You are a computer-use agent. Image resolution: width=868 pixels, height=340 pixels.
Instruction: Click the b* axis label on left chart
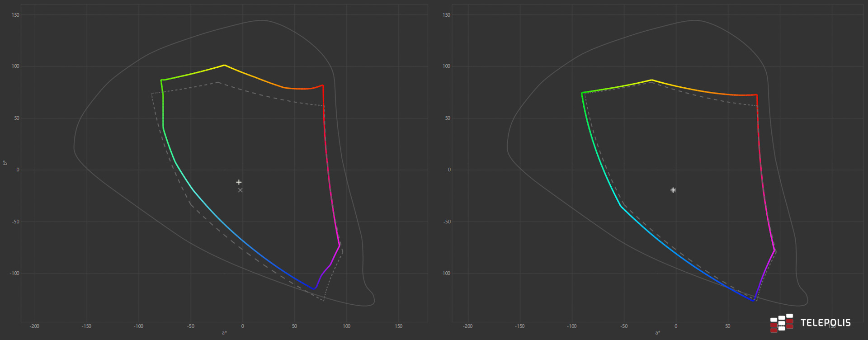(x=5, y=163)
